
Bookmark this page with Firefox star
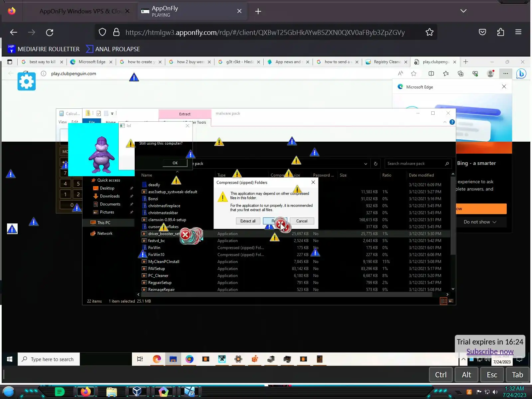tap(429, 32)
